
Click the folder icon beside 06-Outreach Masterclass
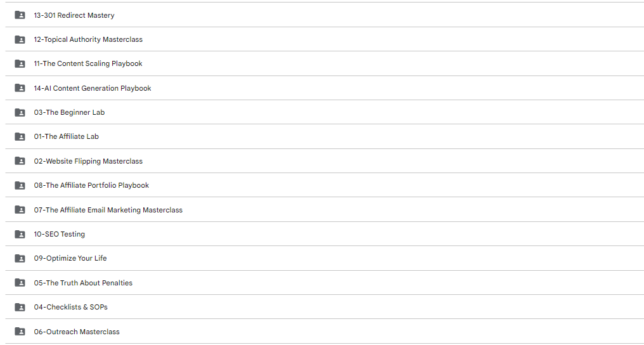click(20, 332)
